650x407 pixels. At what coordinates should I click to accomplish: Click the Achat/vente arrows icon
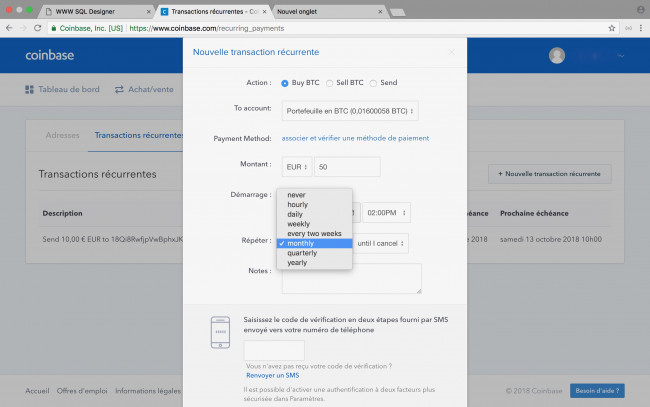click(119, 90)
